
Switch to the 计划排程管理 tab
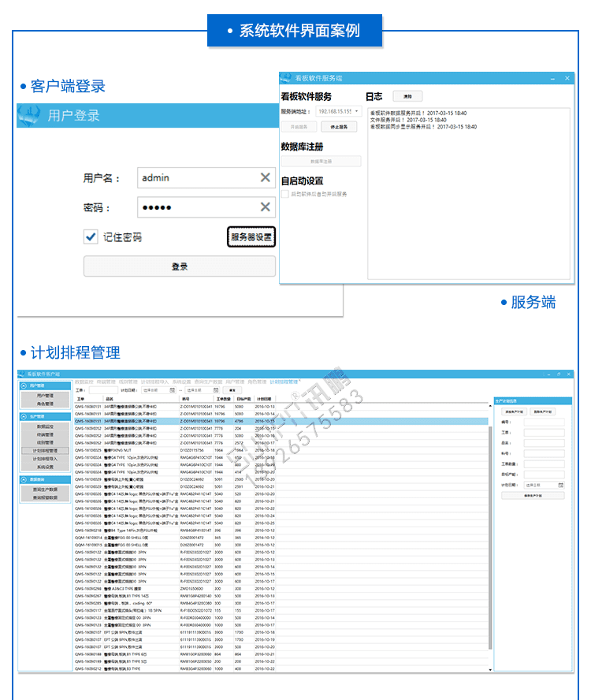283,382
